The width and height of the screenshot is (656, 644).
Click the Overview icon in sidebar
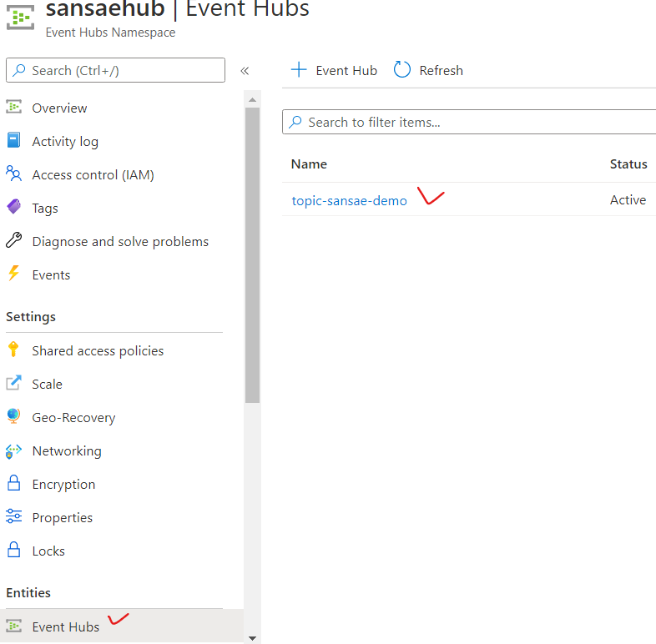(13, 108)
